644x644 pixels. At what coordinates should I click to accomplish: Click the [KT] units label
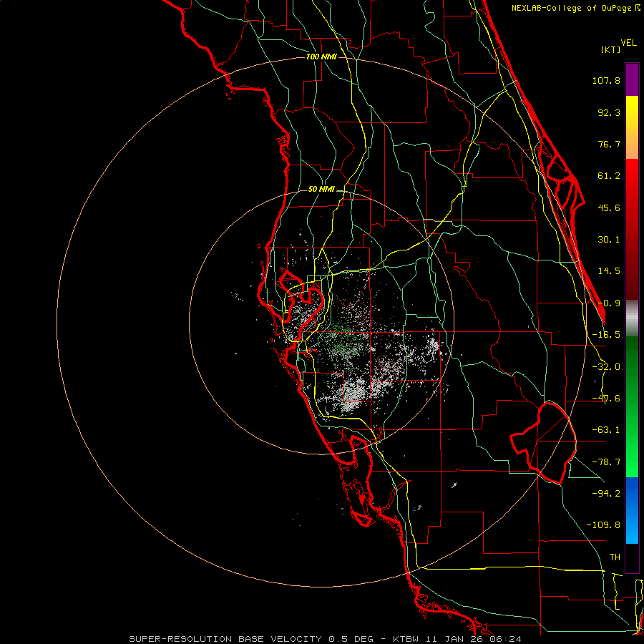[x=611, y=49]
